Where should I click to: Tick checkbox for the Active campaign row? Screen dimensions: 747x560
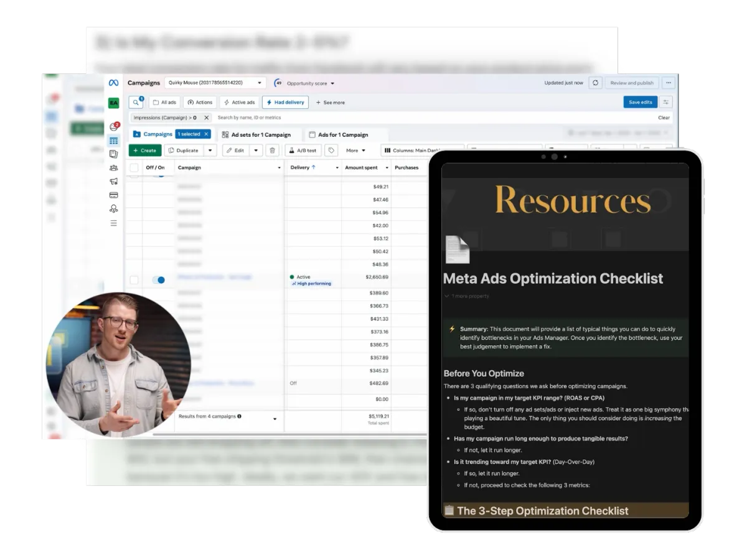[134, 280]
